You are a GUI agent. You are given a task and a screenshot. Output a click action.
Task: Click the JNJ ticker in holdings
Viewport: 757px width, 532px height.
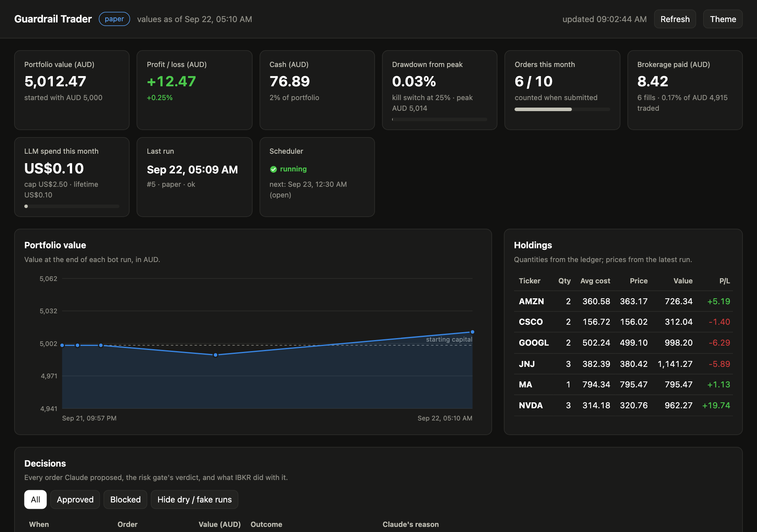click(x=527, y=364)
